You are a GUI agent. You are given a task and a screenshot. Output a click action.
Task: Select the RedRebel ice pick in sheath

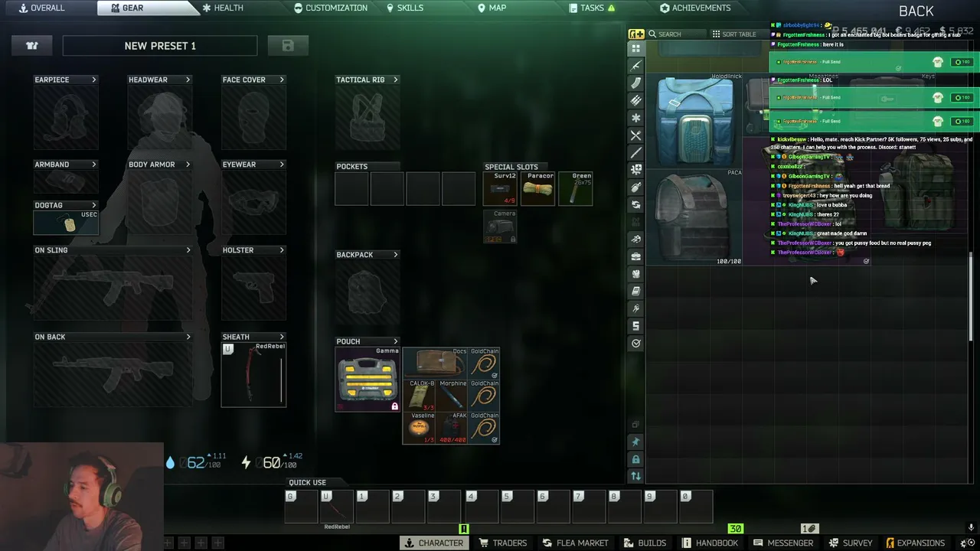coord(253,374)
